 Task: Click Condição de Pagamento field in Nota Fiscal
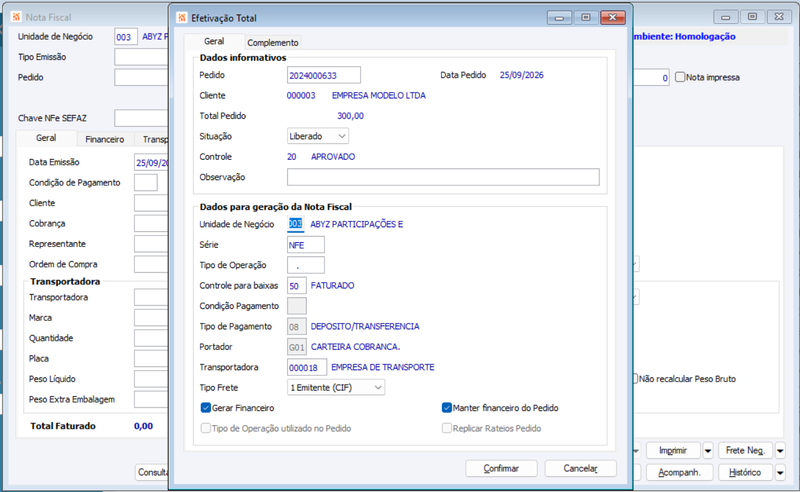146,183
